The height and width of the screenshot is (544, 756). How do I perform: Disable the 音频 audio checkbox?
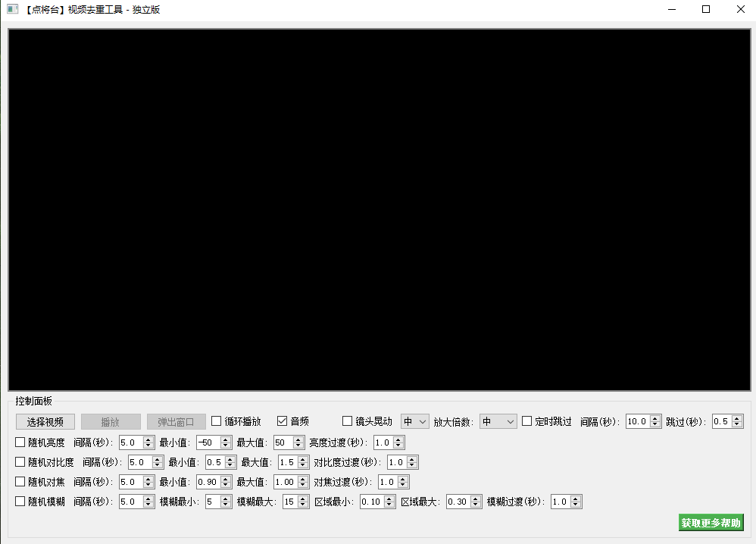tap(280, 421)
